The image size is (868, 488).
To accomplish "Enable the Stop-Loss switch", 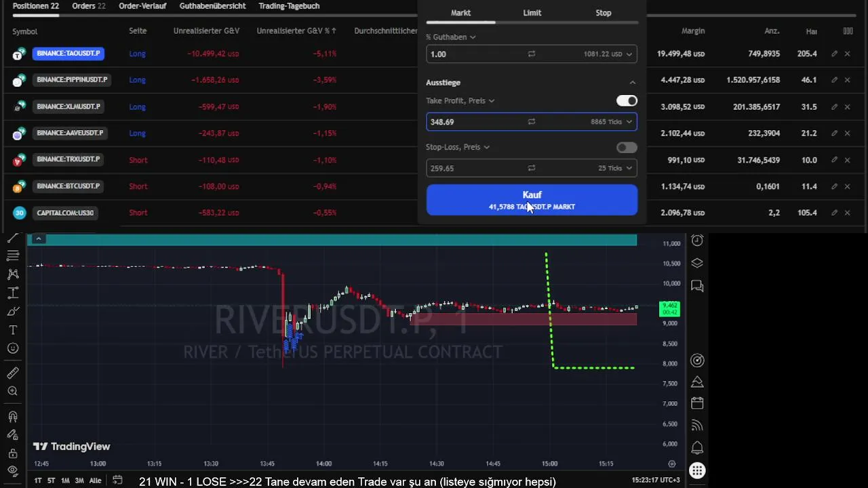I will (x=627, y=147).
